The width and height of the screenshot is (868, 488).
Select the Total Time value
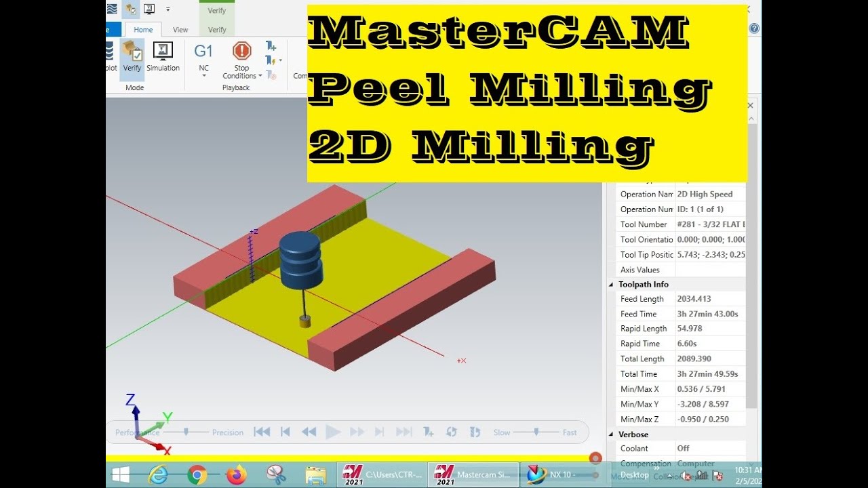tap(707, 374)
